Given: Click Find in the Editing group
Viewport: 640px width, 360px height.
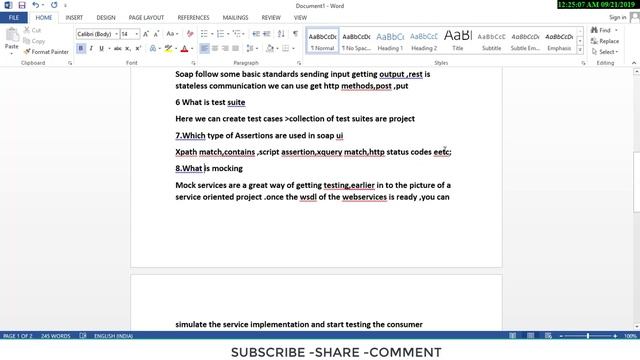Looking at the screenshot, I should point(601,30).
